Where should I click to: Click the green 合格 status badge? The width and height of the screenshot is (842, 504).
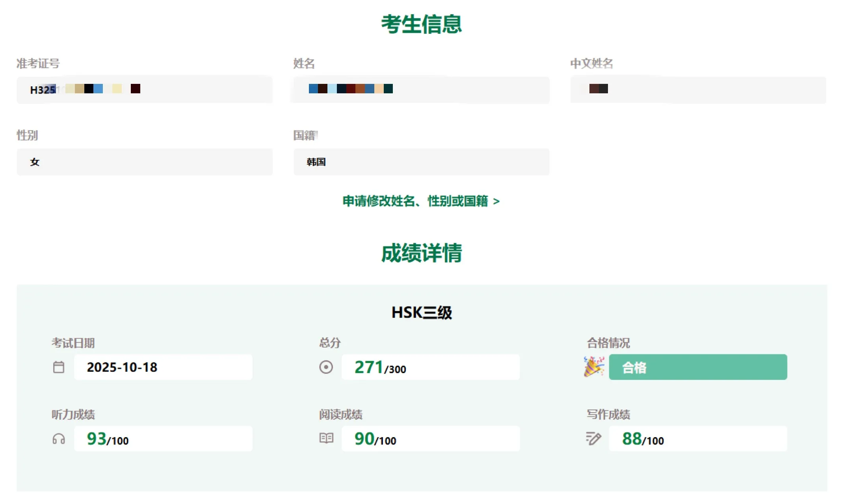click(x=698, y=367)
